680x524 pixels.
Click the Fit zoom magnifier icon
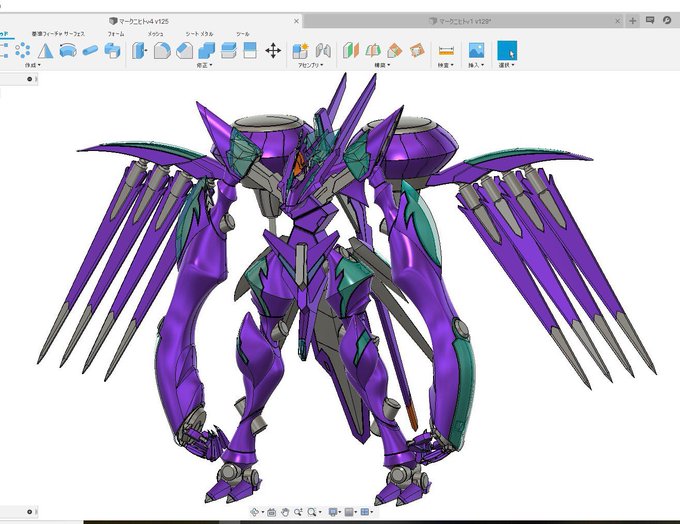[x=311, y=512]
